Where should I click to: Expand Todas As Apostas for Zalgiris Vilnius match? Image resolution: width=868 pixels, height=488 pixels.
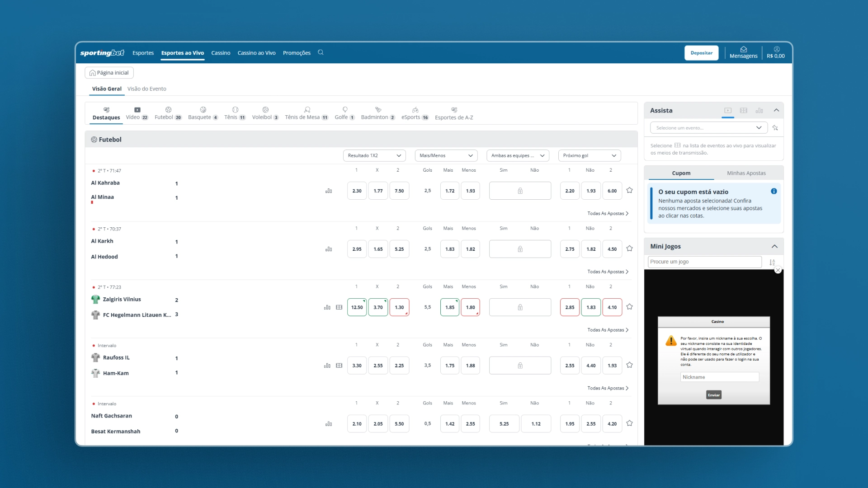click(x=608, y=330)
